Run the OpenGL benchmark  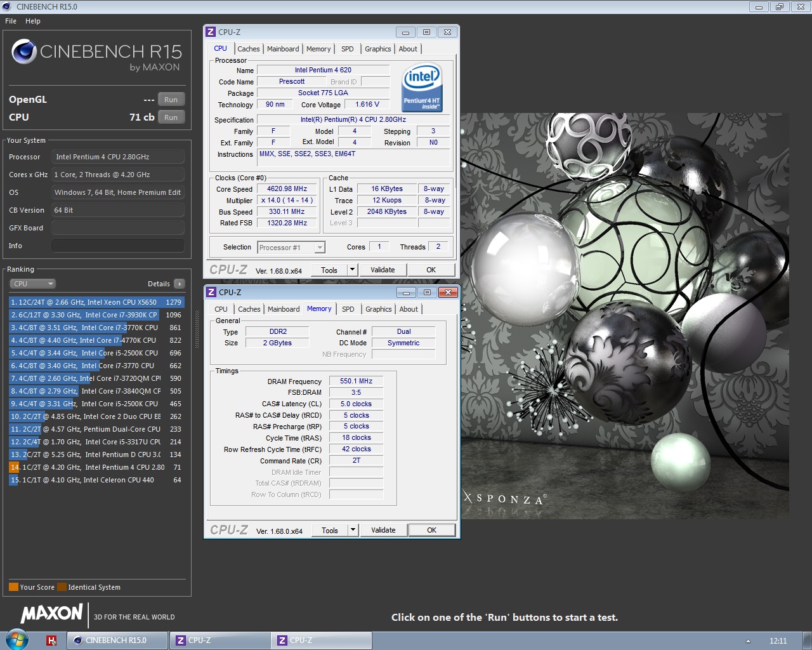click(x=171, y=100)
